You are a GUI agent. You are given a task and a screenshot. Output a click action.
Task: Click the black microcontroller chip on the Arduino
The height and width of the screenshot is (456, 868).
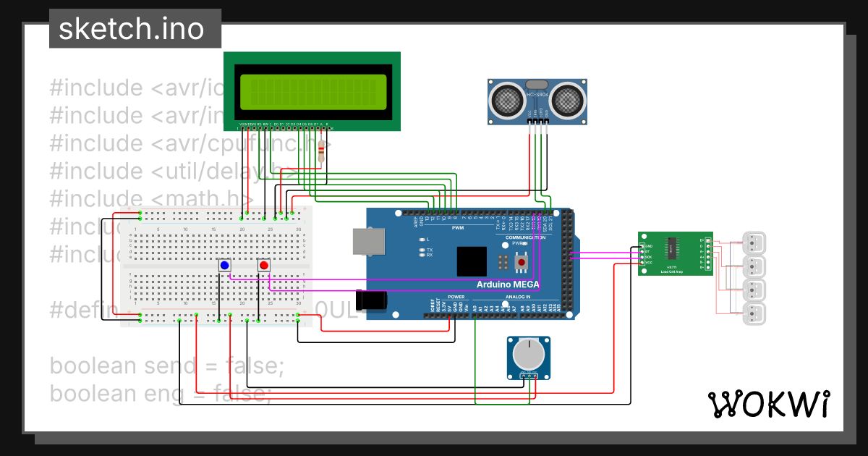click(x=472, y=261)
